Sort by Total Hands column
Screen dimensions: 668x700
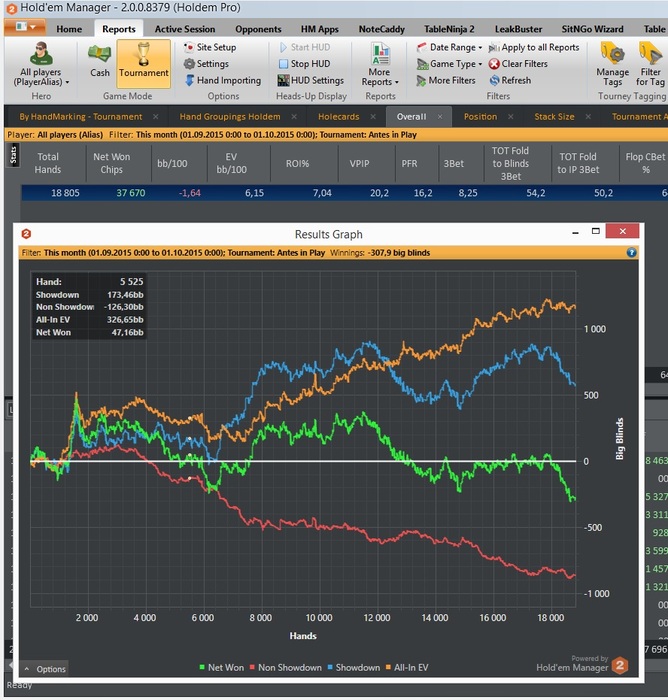48,163
